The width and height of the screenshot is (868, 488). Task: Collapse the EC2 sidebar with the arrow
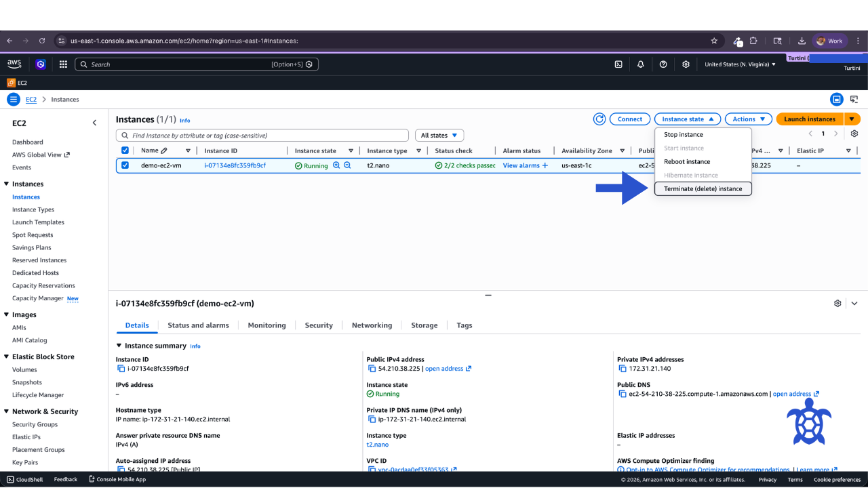pos(94,123)
